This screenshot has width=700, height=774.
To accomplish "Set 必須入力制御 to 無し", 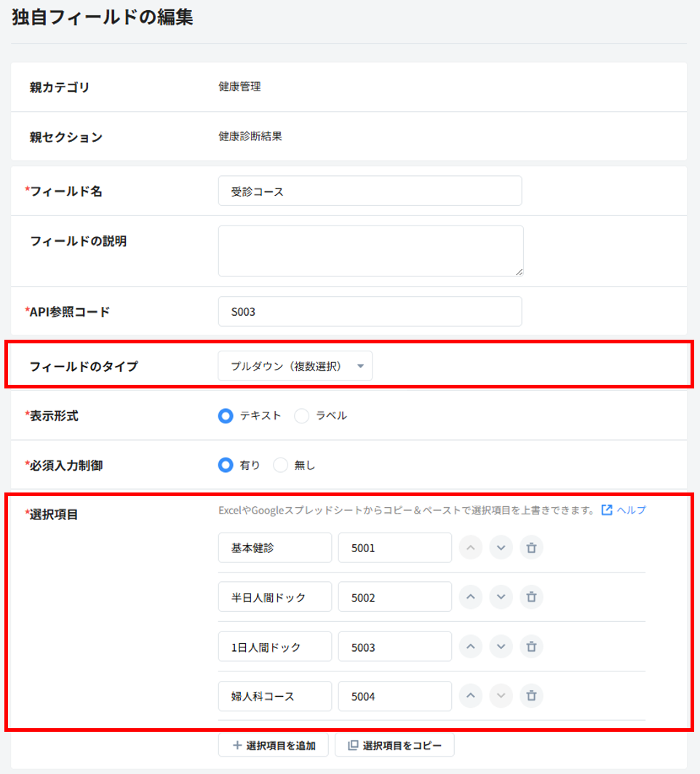I will click(280, 466).
